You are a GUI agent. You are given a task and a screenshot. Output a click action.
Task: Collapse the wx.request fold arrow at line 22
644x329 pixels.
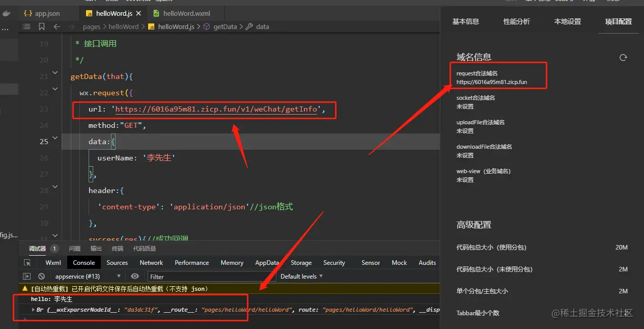tap(55, 90)
